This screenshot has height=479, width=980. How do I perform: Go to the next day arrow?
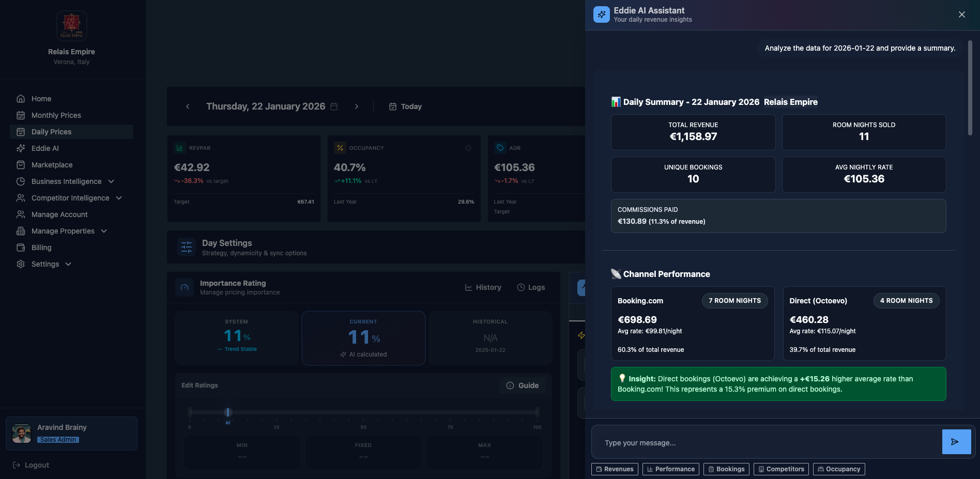click(356, 106)
